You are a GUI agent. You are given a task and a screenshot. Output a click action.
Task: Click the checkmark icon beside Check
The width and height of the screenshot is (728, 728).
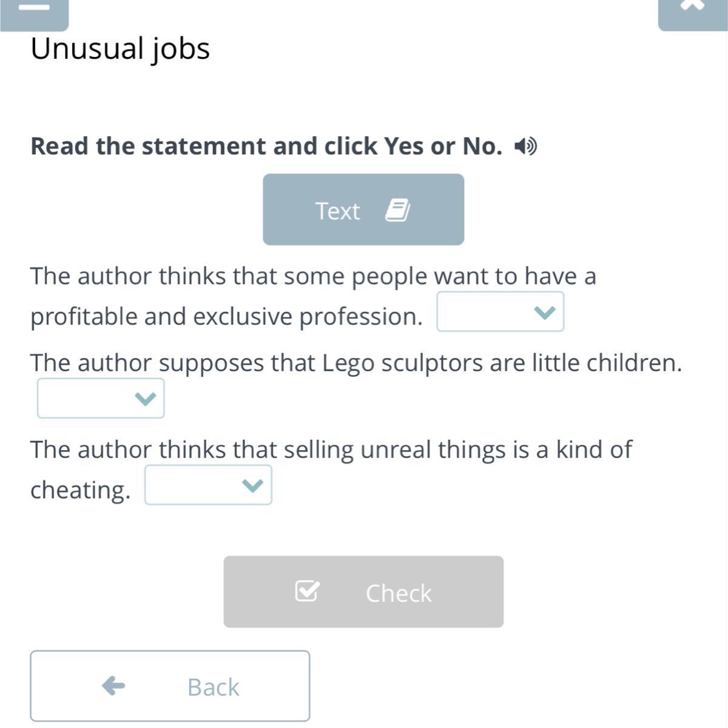[x=306, y=591]
